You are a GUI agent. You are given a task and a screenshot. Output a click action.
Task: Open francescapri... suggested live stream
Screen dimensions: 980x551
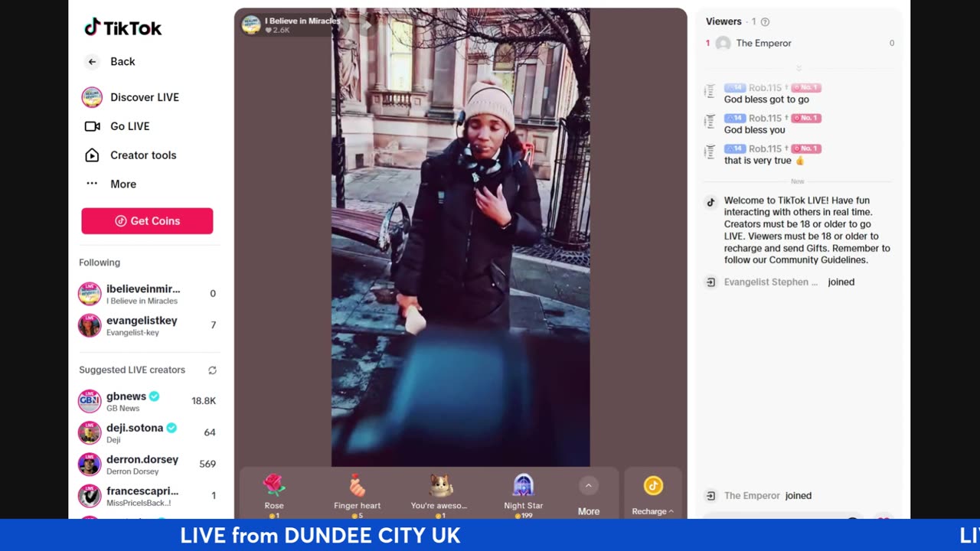[148, 495]
